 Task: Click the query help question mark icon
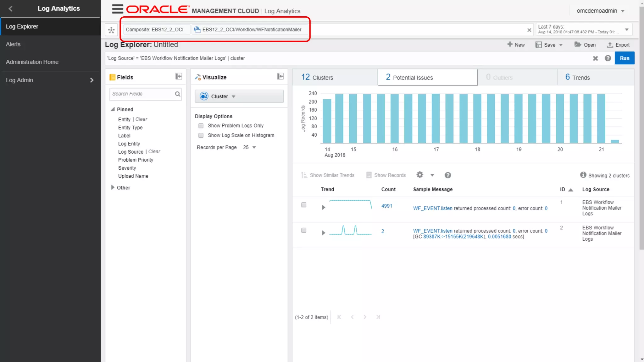608,58
